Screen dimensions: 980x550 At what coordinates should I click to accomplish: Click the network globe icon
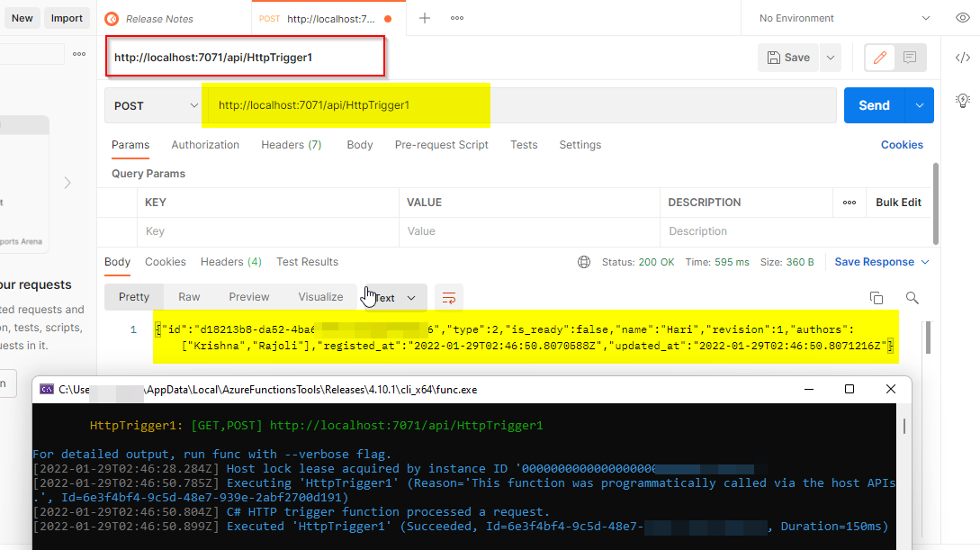pos(584,262)
